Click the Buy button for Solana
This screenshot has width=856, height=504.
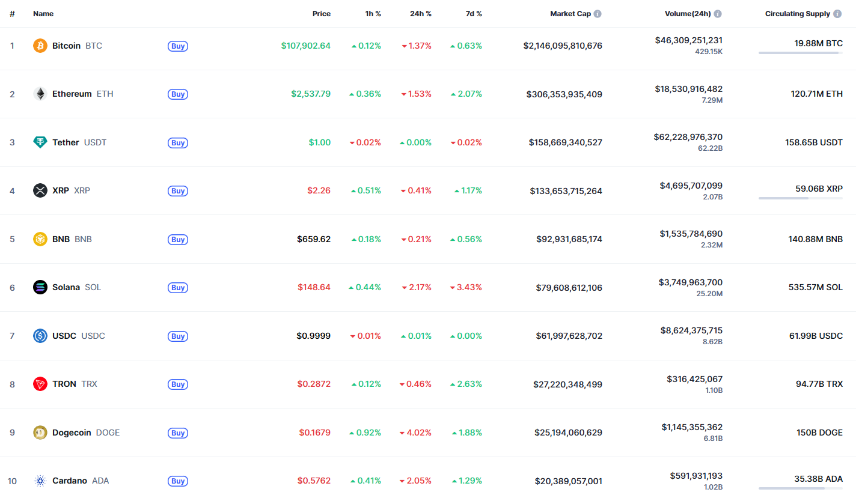178,288
